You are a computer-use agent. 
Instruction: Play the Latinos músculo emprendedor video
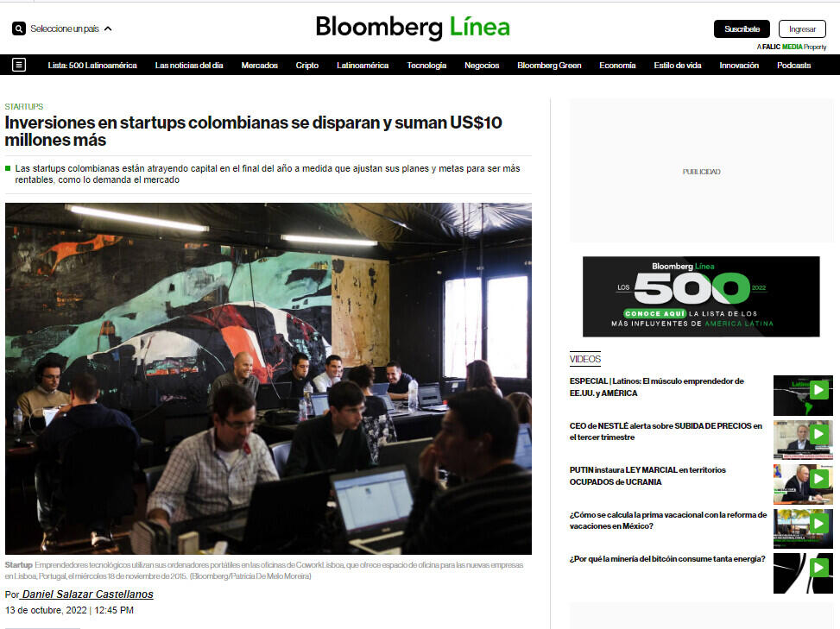coord(803,395)
